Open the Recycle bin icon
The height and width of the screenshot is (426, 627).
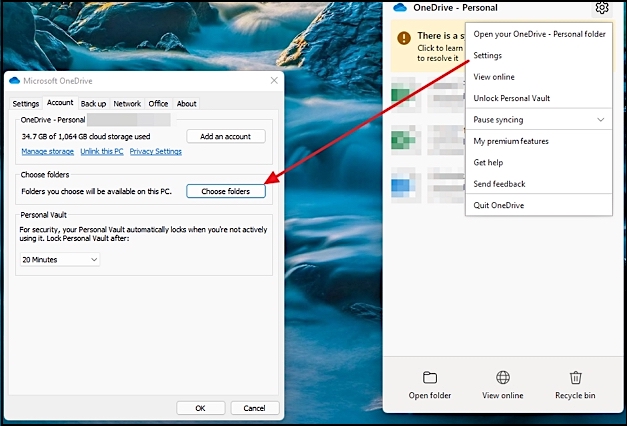(x=575, y=378)
